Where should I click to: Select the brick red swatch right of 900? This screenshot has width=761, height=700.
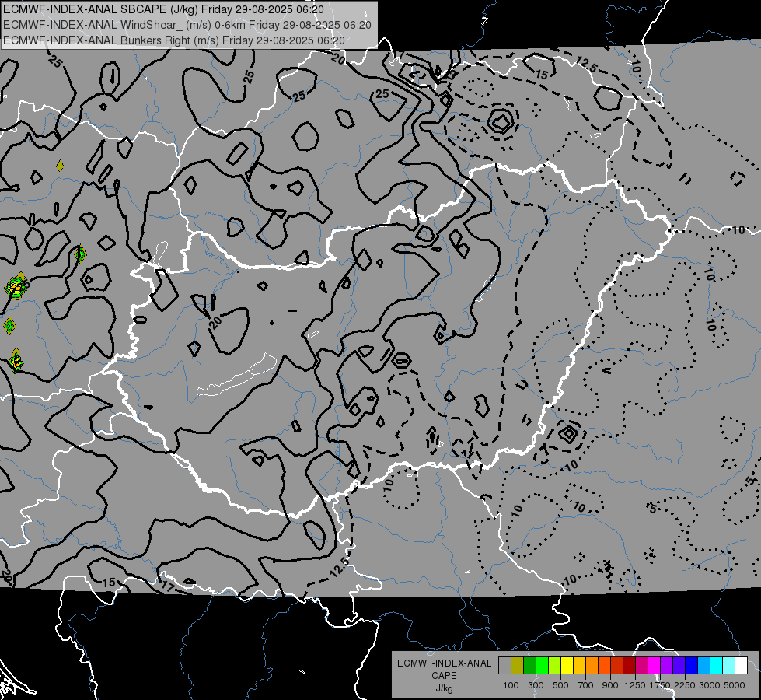point(617,666)
